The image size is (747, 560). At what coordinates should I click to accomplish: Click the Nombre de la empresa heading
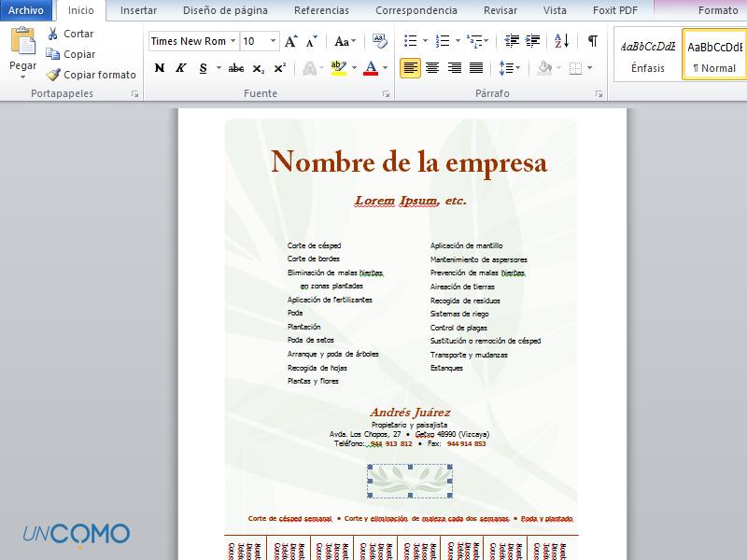pos(409,162)
